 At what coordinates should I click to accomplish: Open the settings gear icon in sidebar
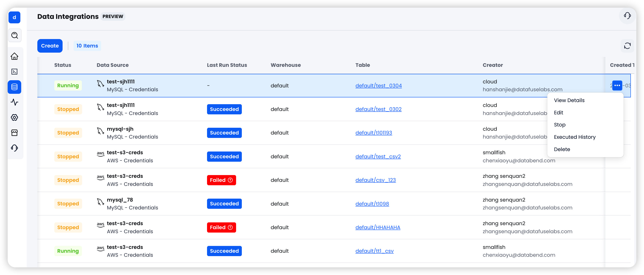pyautogui.click(x=14, y=118)
